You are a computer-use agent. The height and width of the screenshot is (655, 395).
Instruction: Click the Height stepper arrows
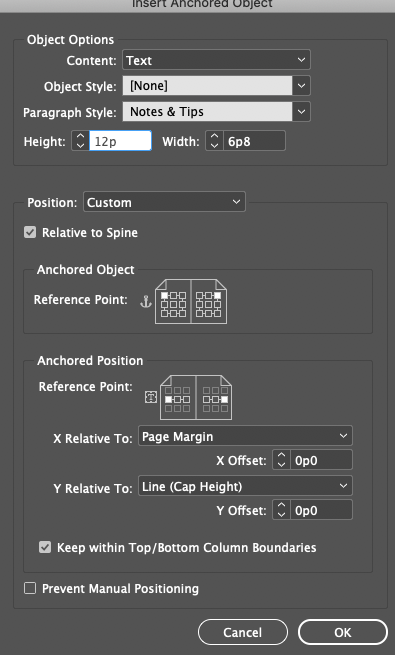(x=80, y=141)
